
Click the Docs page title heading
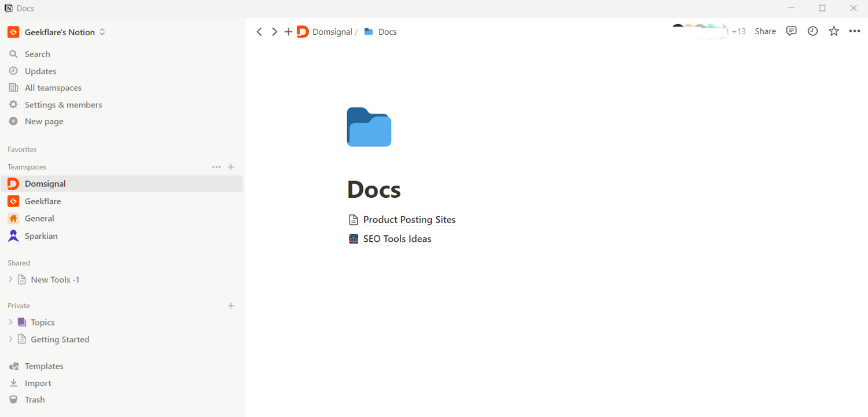click(x=374, y=189)
